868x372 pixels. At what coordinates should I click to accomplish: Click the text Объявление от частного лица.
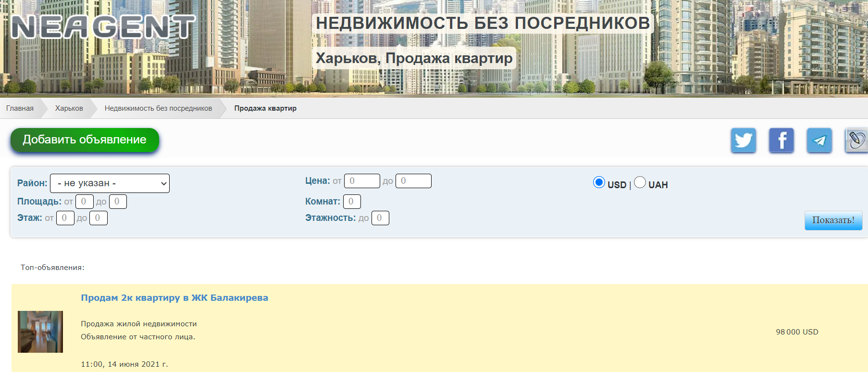(x=138, y=337)
